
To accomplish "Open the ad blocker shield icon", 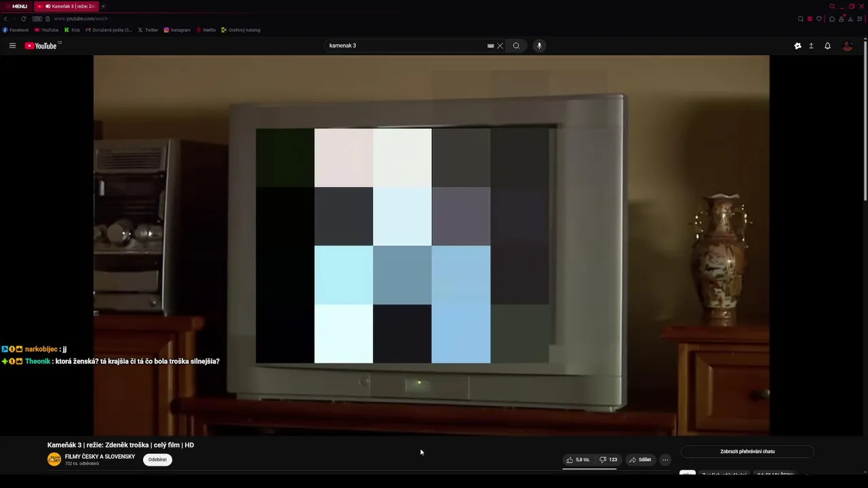I will tap(810, 19).
